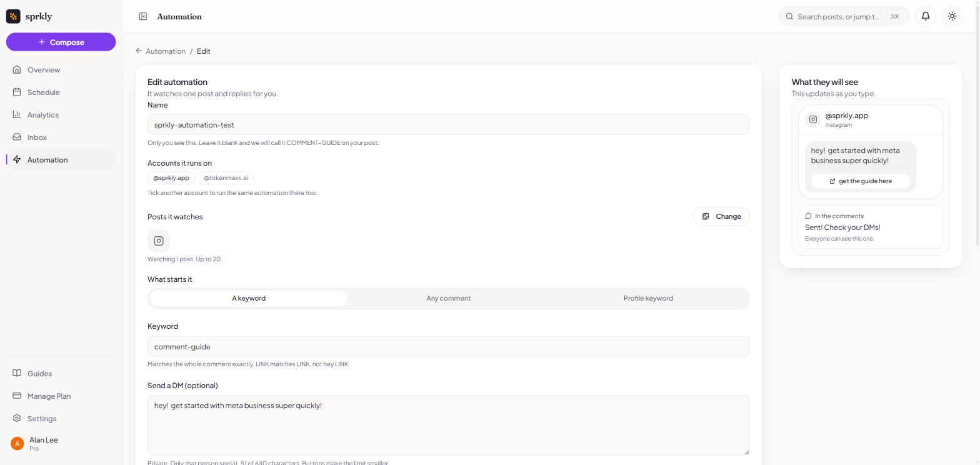Click the sprkly logo icon
Screen dimensions: 980x465
[13, 16]
